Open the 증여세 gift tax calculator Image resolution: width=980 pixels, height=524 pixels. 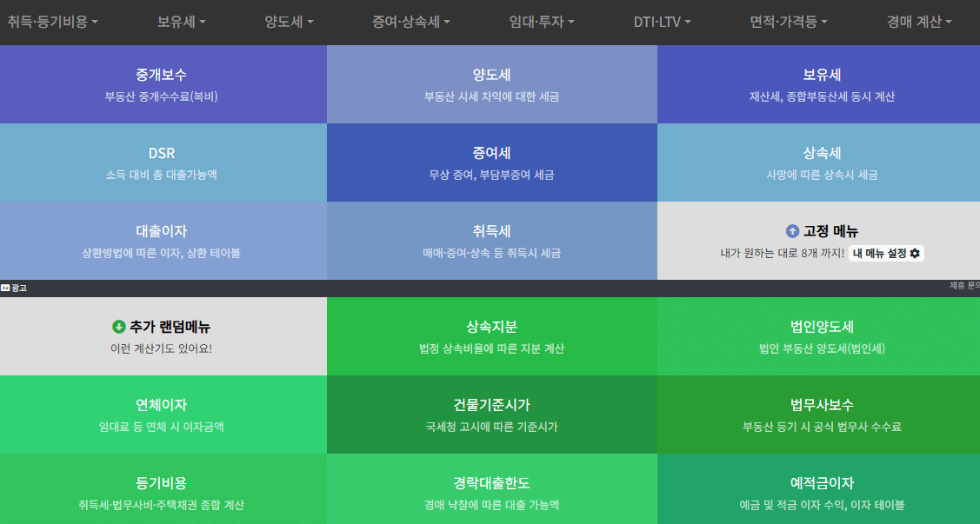(x=490, y=163)
